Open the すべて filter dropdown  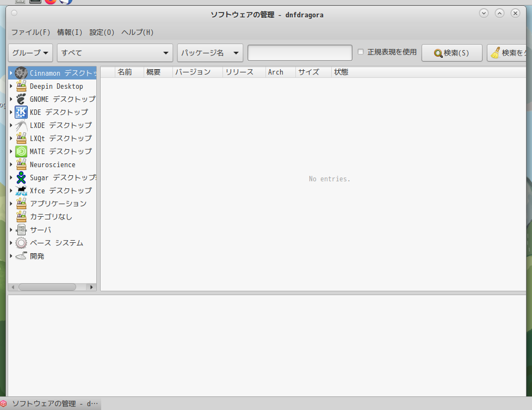(115, 53)
